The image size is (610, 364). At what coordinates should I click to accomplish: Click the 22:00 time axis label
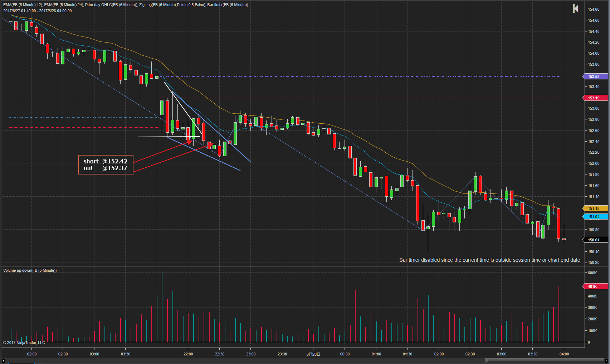188,354
